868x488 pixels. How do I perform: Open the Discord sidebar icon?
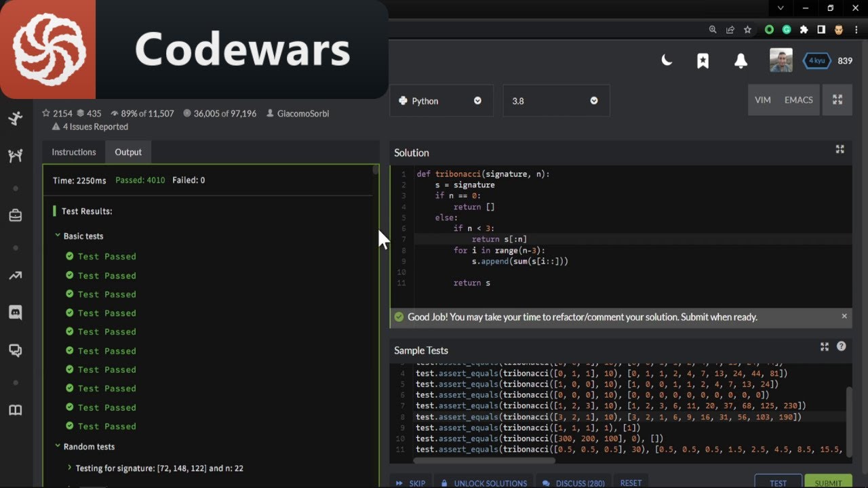click(15, 312)
